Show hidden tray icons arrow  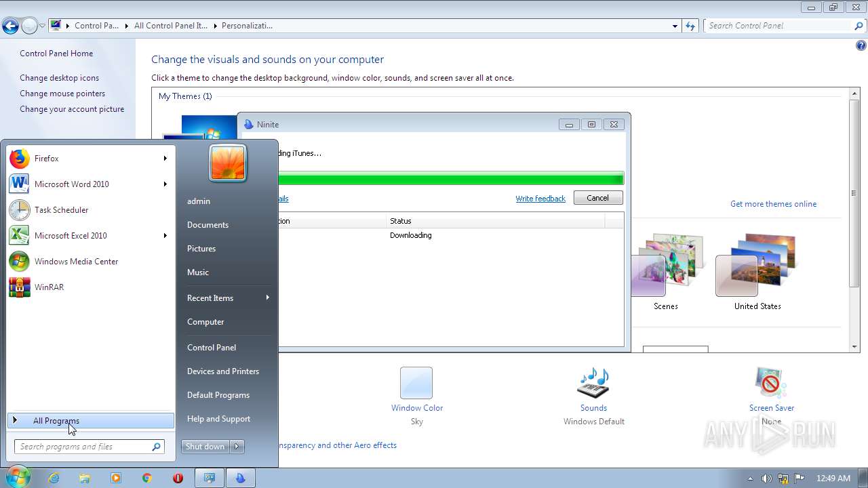pyautogui.click(x=750, y=479)
